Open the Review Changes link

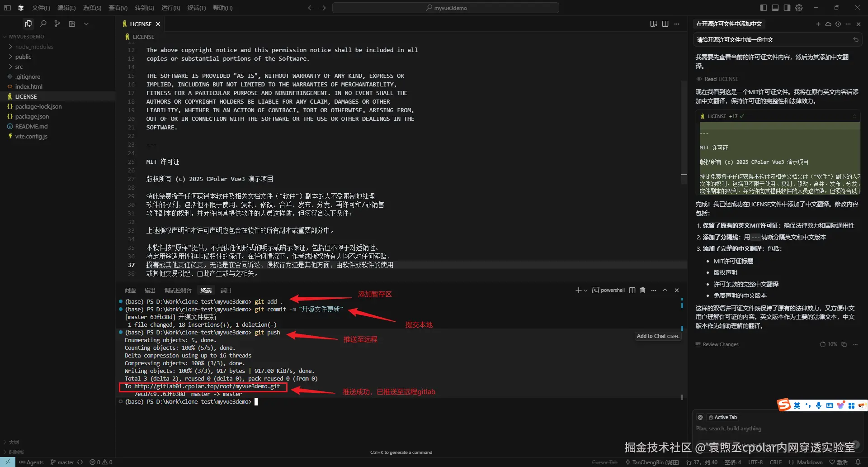click(x=717, y=344)
